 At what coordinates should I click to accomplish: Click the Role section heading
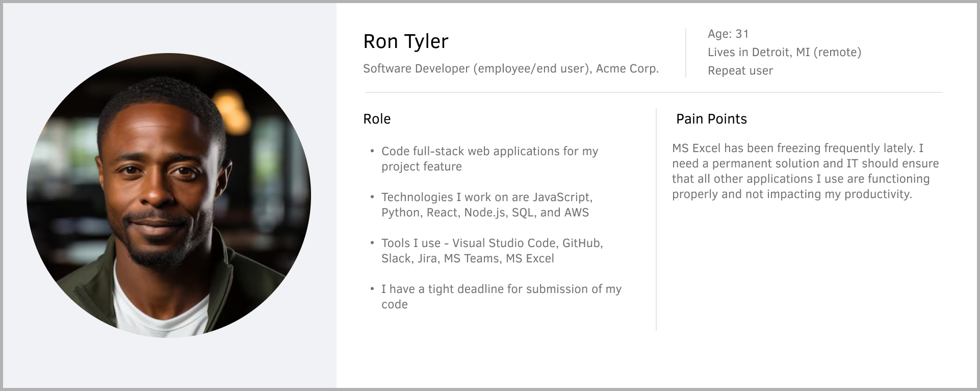tap(377, 119)
